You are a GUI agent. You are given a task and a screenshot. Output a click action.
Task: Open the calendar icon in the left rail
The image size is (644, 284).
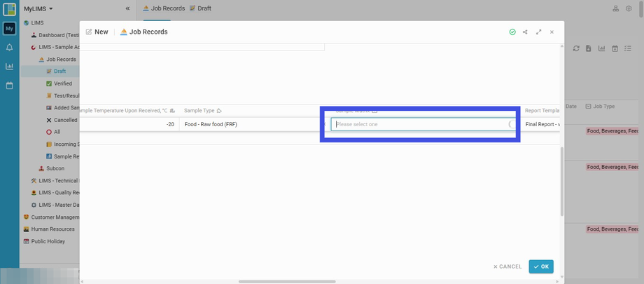9,86
